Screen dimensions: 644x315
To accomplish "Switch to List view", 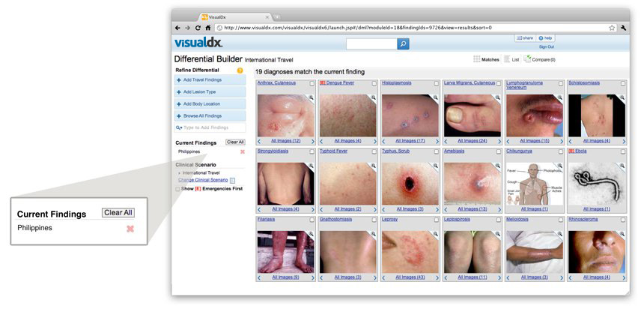I will [x=511, y=59].
